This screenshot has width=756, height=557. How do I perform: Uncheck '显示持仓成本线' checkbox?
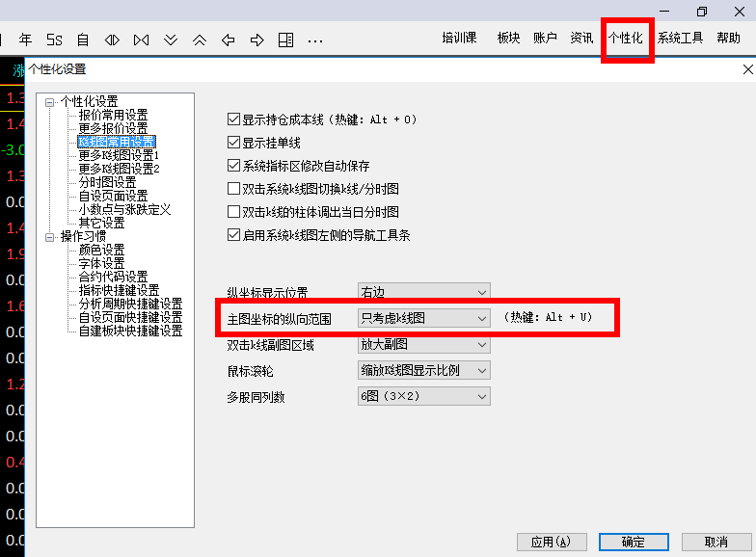[x=233, y=120]
